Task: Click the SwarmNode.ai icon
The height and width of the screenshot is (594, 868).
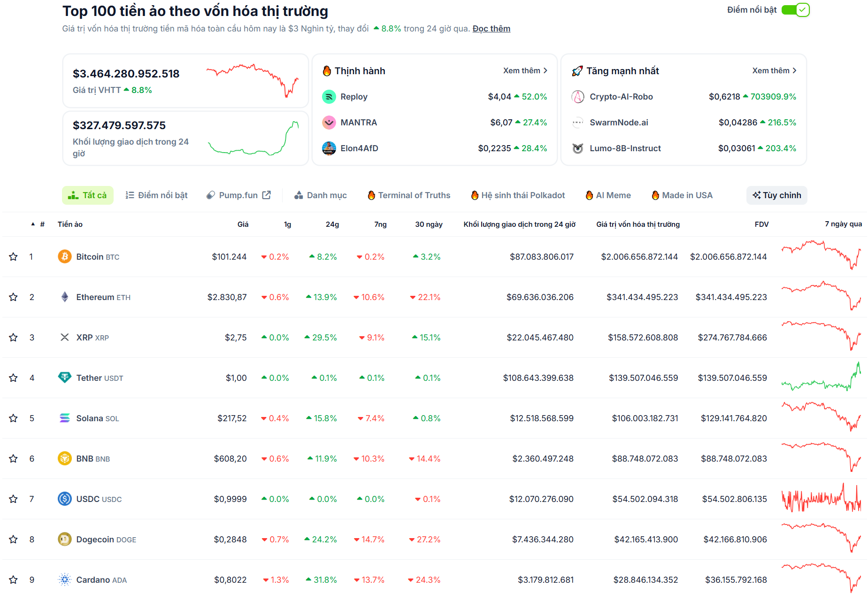Action: (x=578, y=123)
